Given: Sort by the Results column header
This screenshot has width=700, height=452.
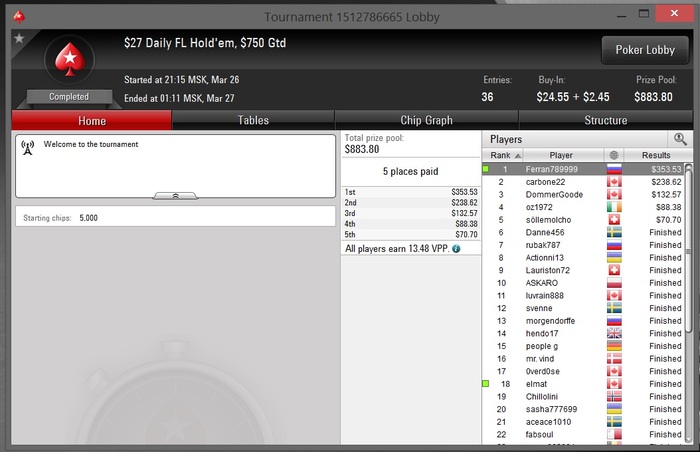Looking at the screenshot, I should tap(656, 155).
